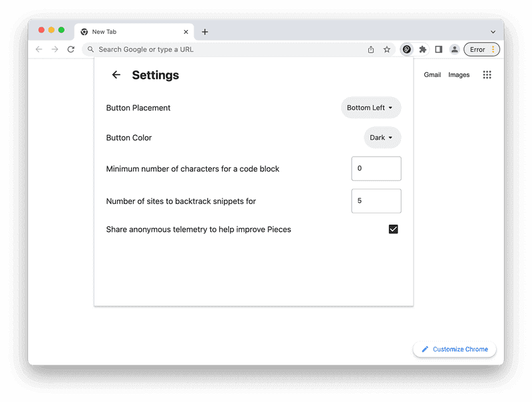Reload the page with the refresh icon
This screenshot has height=402, width=532.
pos(71,49)
